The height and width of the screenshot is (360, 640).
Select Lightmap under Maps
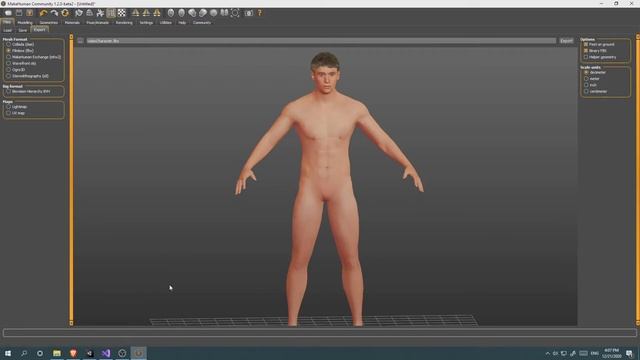pyautogui.click(x=17, y=107)
